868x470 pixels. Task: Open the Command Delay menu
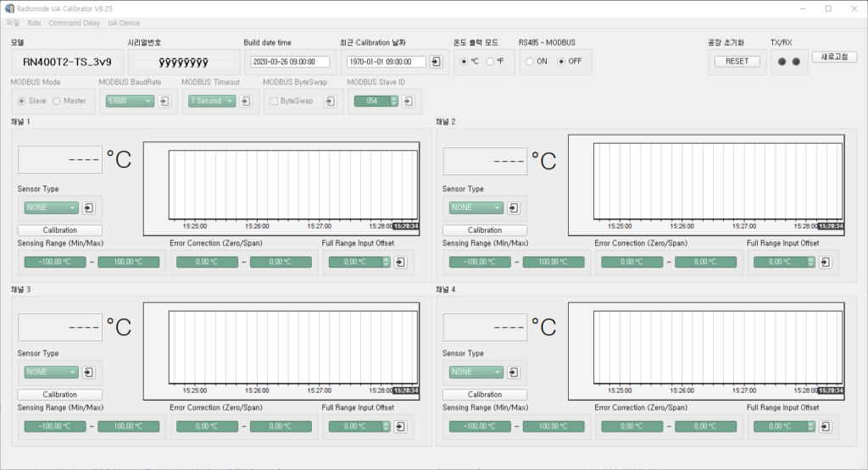[75, 23]
